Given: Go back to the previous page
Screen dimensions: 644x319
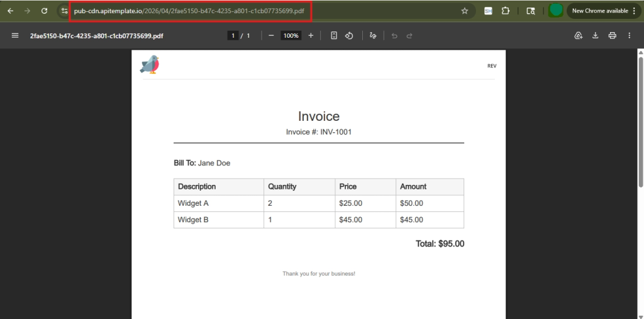Looking at the screenshot, I should [x=10, y=11].
